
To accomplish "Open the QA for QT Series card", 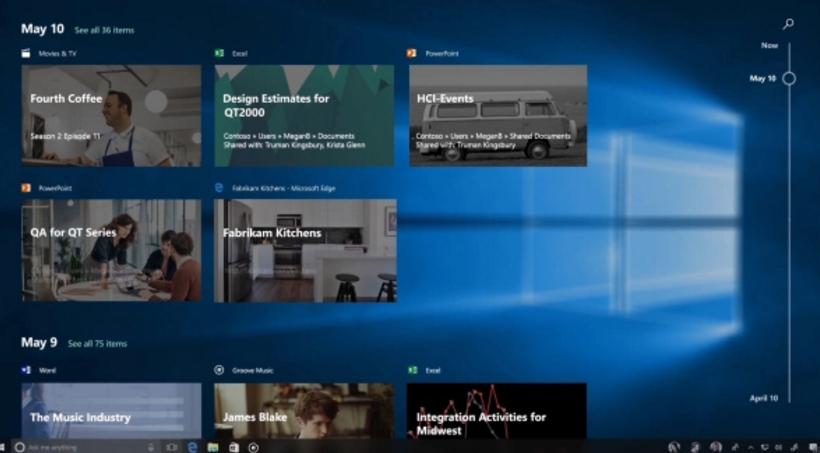I will pos(111,250).
